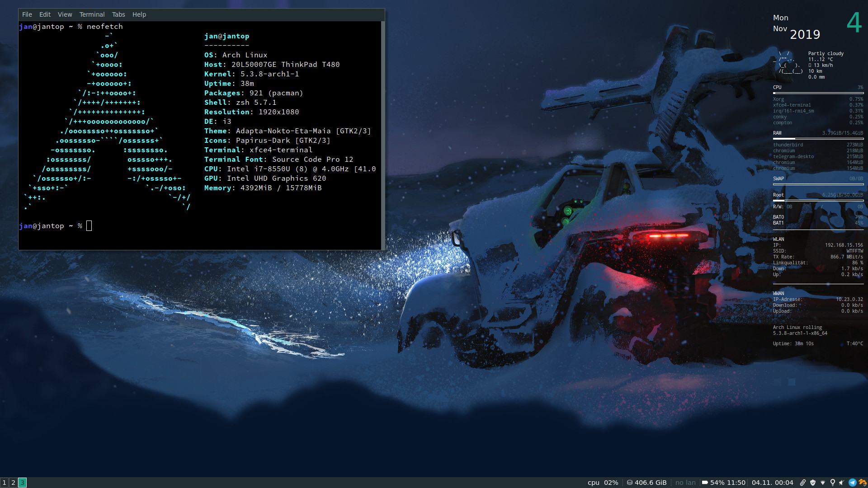Viewport: 868px width, 488px height.
Task: Click the GPU Intel UHD Graphics 620 line
Action: (x=265, y=178)
